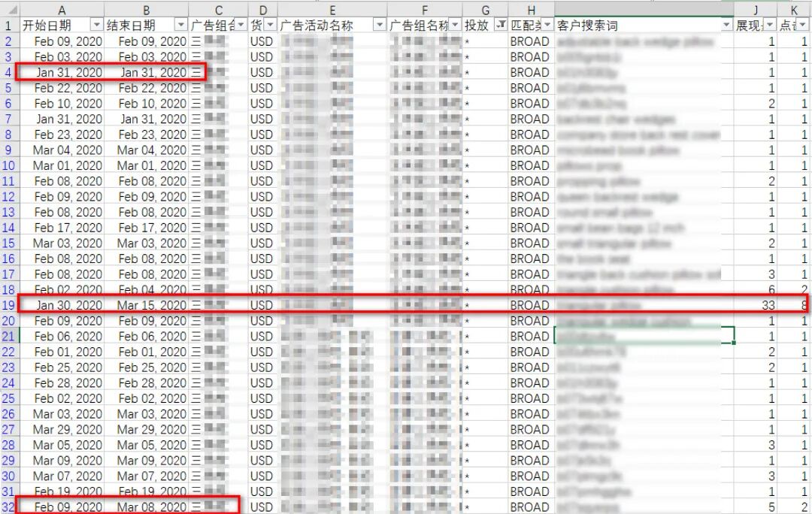
Task: Select column D header
Action: pos(263,10)
